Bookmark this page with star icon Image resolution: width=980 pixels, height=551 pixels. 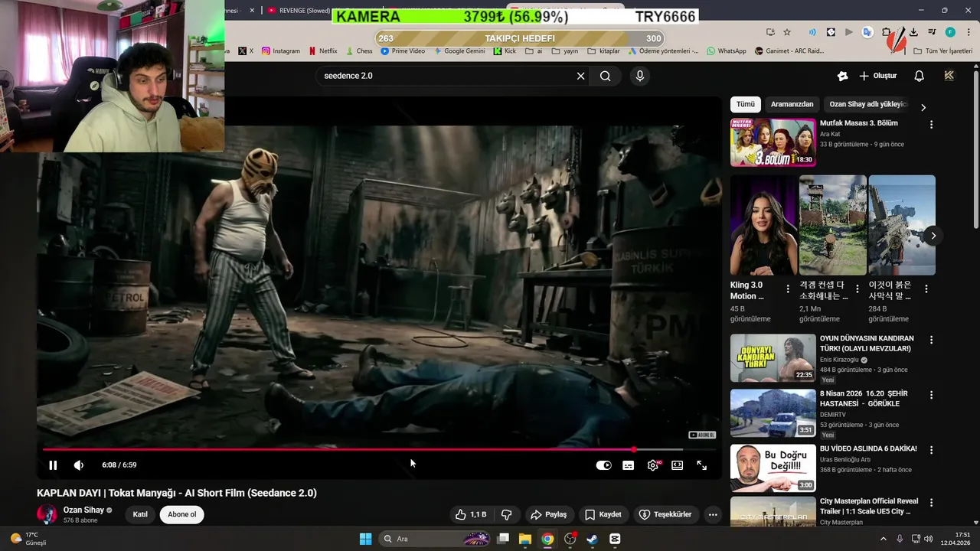pyautogui.click(x=787, y=32)
